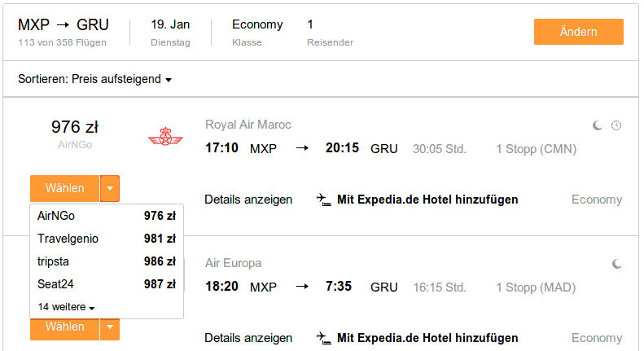Click the flight-and-hotel icon in Air Europa row
This screenshot has width=644, height=351.
[x=324, y=338]
